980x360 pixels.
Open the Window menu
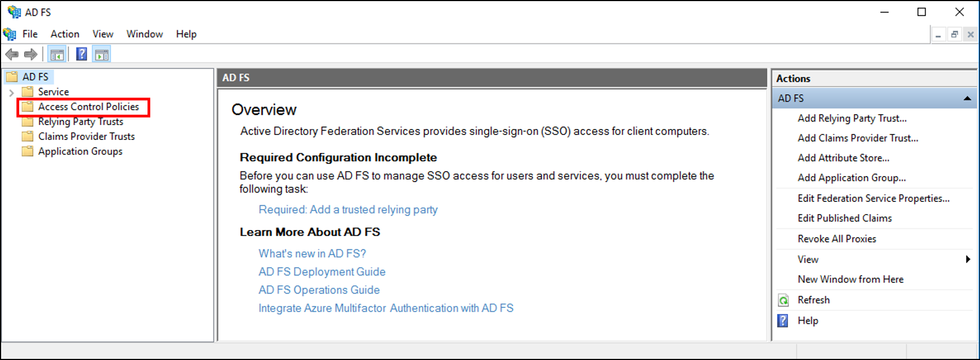point(144,33)
